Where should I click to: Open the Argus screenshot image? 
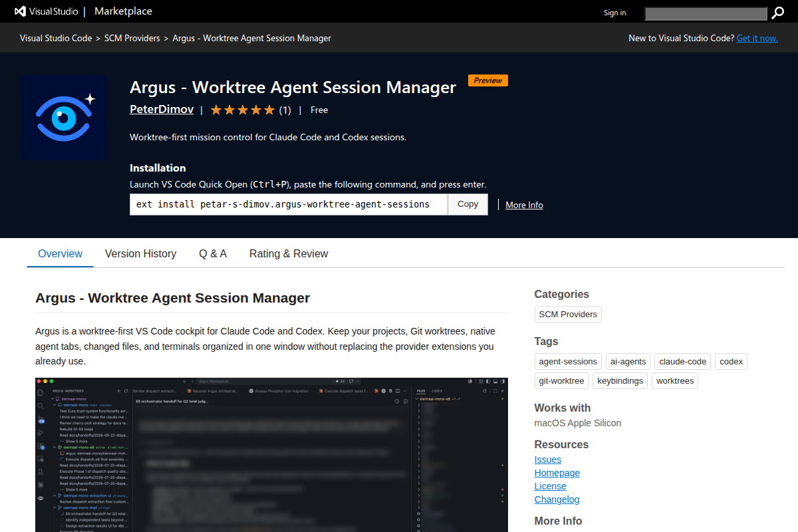[271, 455]
